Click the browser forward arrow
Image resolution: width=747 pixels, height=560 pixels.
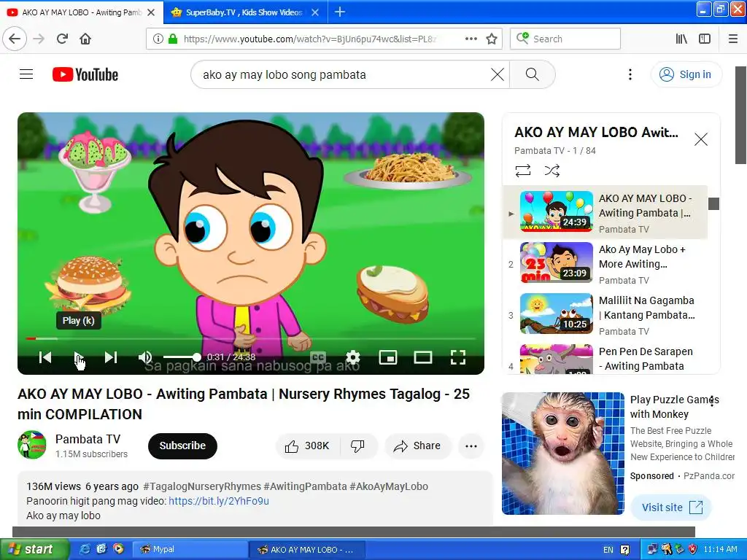click(x=39, y=39)
